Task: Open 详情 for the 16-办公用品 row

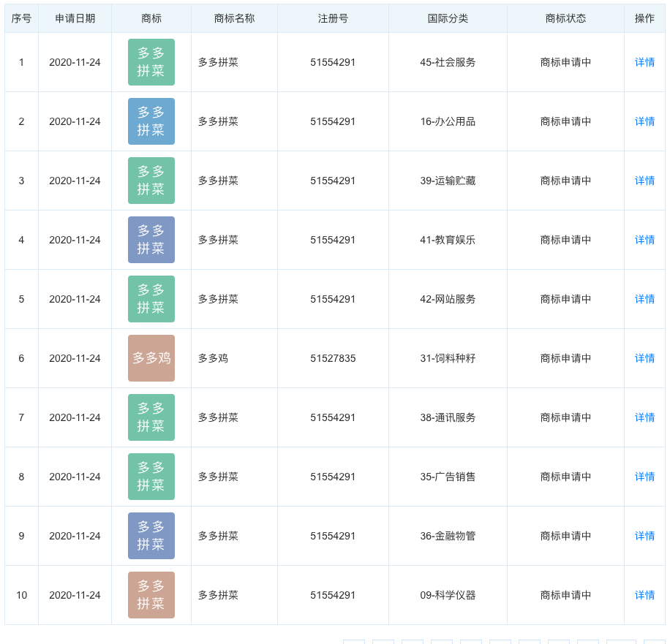Action: coord(644,121)
